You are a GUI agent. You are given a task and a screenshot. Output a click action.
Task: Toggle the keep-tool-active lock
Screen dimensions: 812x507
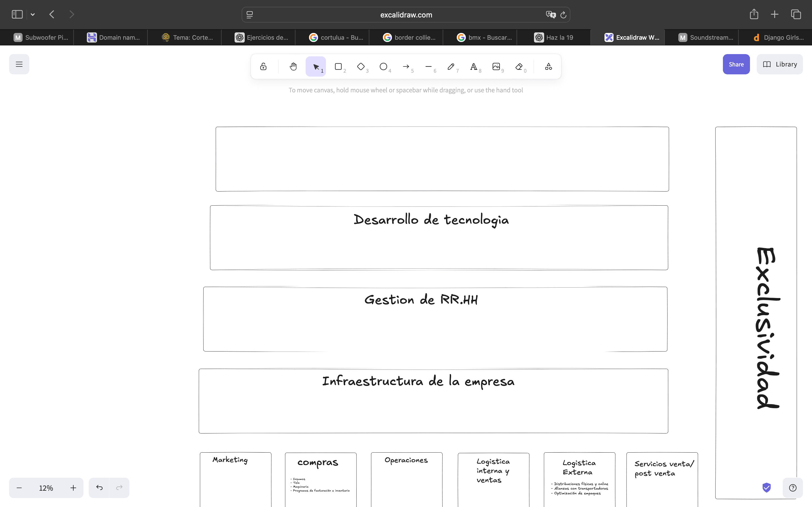point(263,66)
